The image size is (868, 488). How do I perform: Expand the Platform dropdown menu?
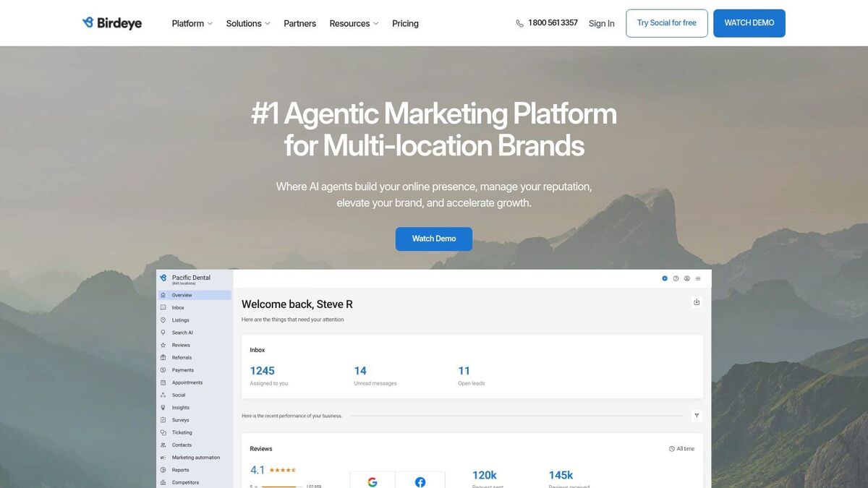pyautogui.click(x=192, y=23)
